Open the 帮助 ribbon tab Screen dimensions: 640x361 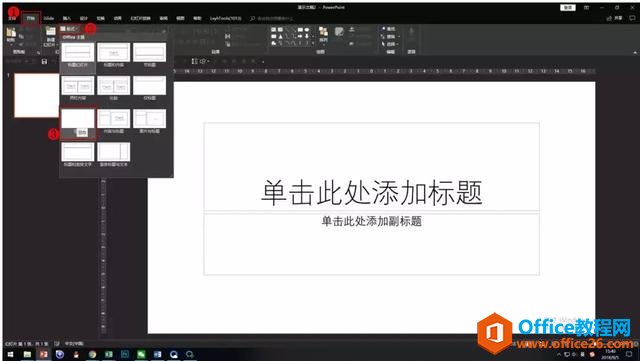[197, 18]
